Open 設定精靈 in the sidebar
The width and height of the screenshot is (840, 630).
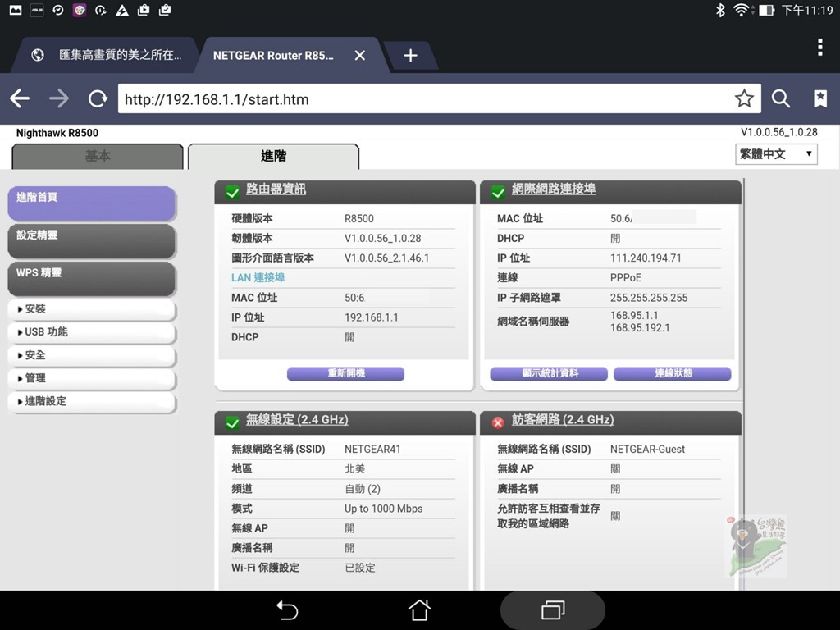coord(92,241)
